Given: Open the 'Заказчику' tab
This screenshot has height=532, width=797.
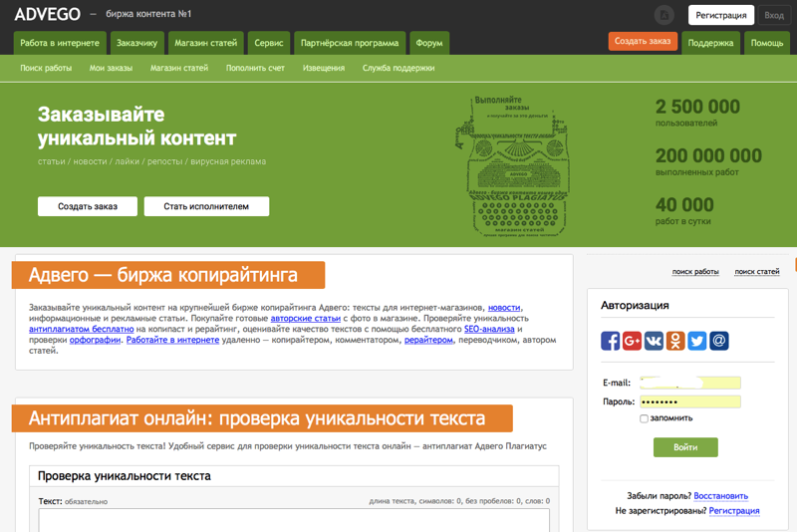Looking at the screenshot, I should (136, 43).
